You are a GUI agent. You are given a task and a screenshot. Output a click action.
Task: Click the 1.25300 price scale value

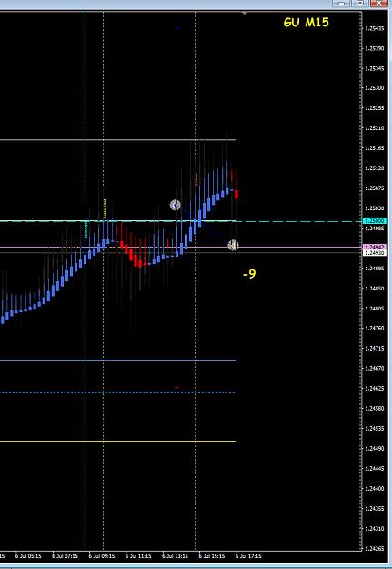[375, 88]
